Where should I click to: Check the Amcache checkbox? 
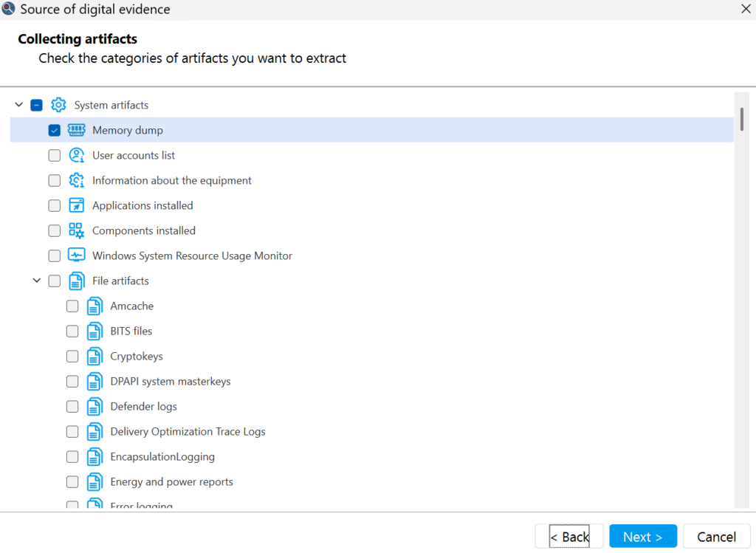(x=72, y=306)
